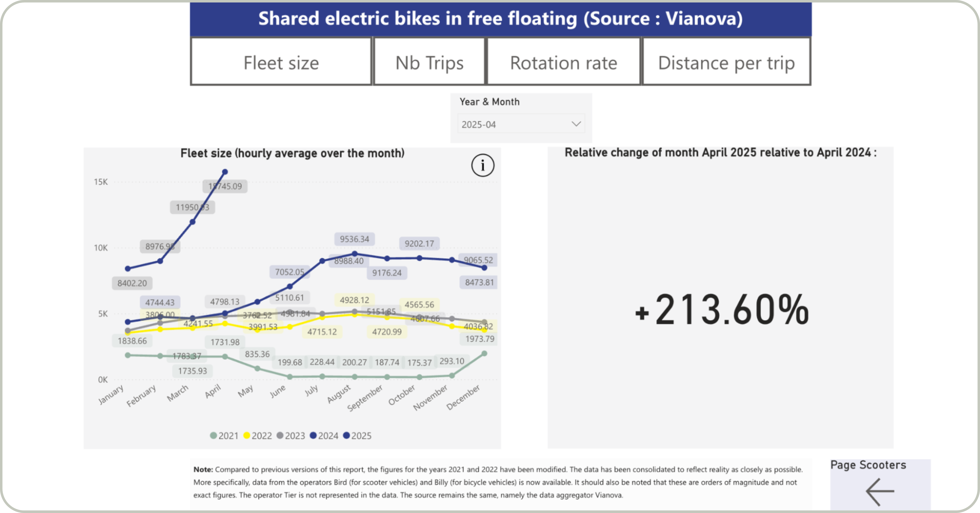This screenshot has height=513, width=980.
Task: Click the 11950.63 March data label
Action: (192, 207)
